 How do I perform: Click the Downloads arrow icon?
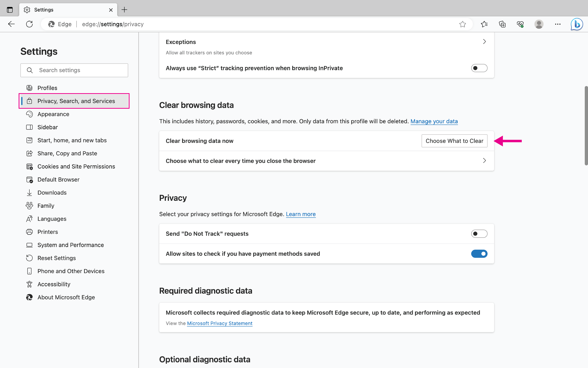(x=29, y=193)
